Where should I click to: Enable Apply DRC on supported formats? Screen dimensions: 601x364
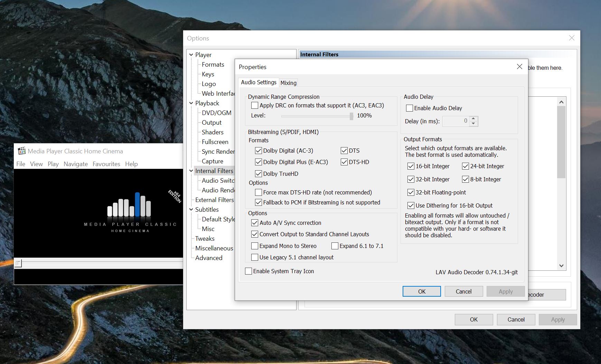(255, 105)
